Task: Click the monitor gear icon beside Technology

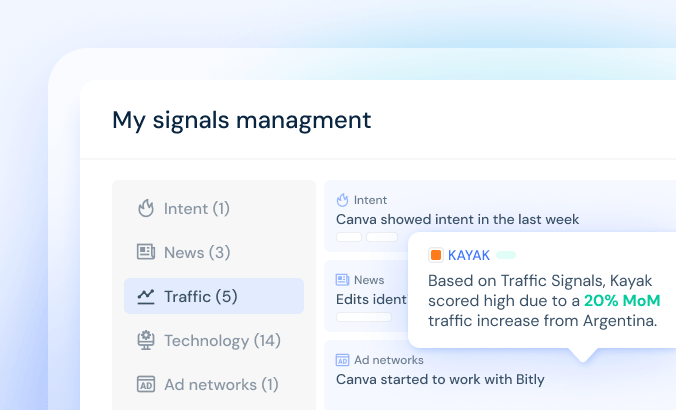Action: [x=146, y=340]
